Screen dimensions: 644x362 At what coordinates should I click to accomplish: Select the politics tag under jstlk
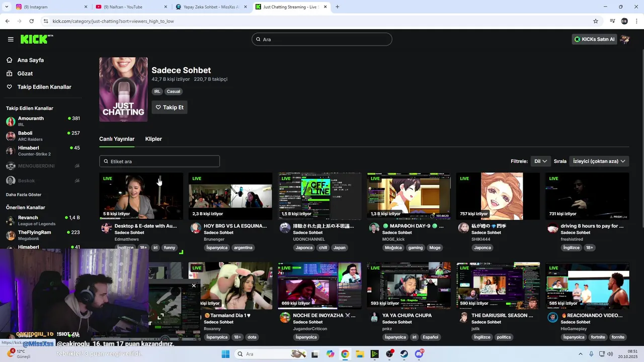(x=504, y=337)
